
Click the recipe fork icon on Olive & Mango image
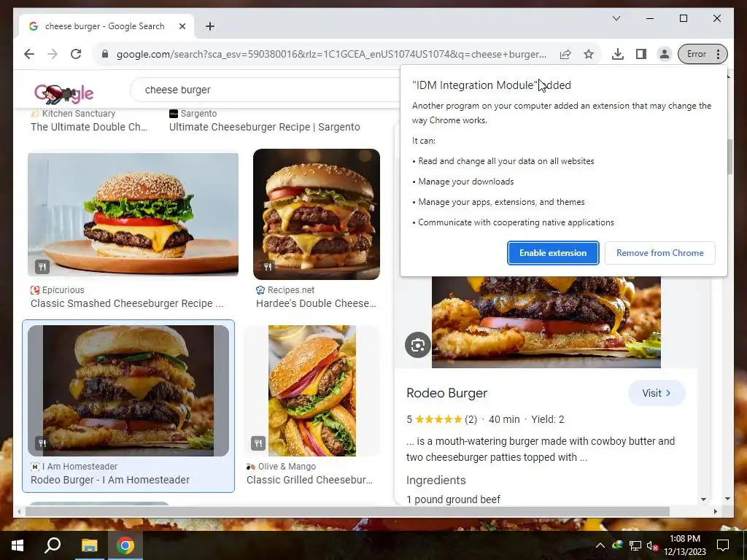[258, 443]
